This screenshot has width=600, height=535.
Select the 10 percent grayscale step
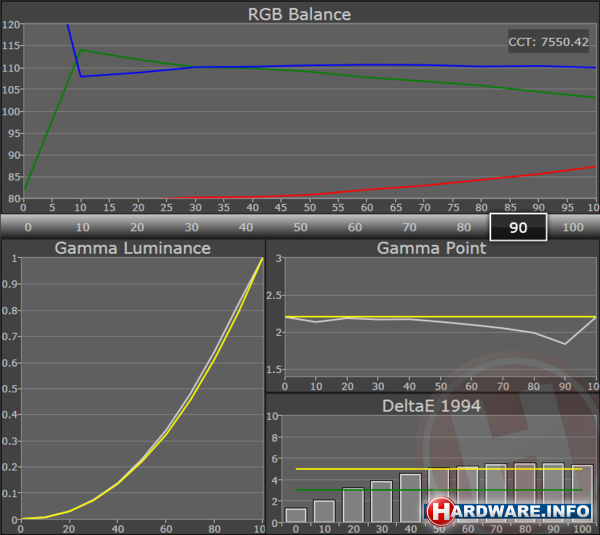pyautogui.click(x=82, y=227)
